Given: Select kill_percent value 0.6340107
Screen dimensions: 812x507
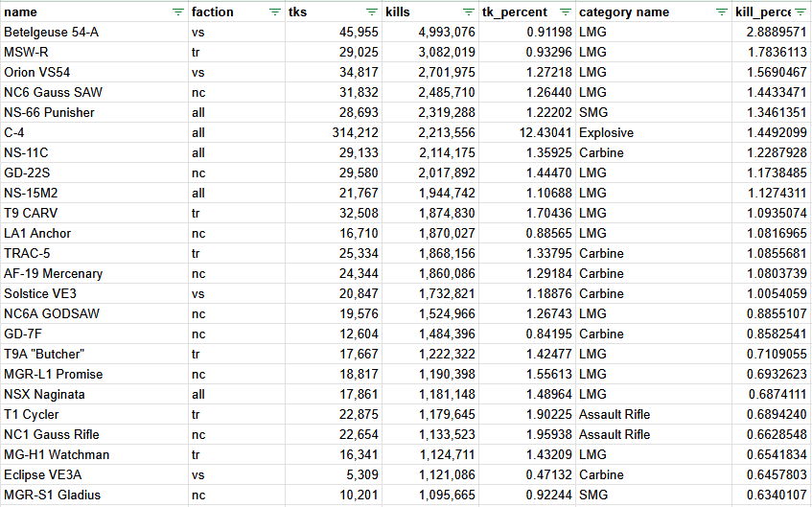Looking at the screenshot, I should coord(772,495).
